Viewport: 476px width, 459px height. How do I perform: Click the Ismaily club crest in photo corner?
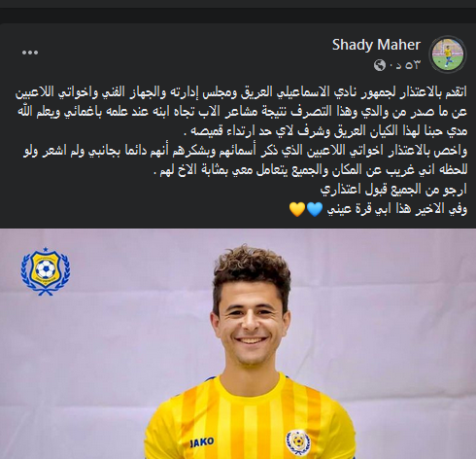pos(46,271)
